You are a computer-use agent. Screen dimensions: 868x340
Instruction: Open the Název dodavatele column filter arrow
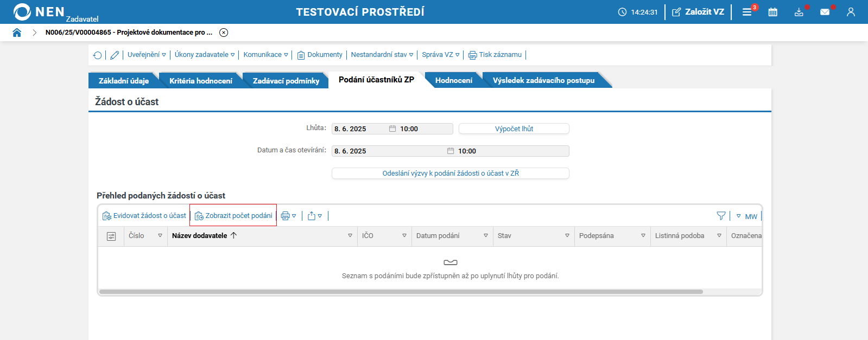tap(350, 235)
